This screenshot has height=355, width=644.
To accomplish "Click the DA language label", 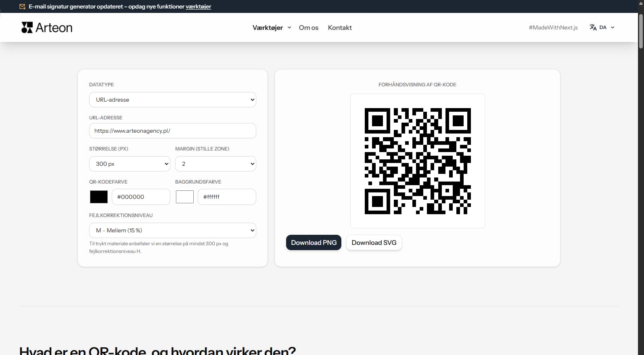I will click(603, 27).
